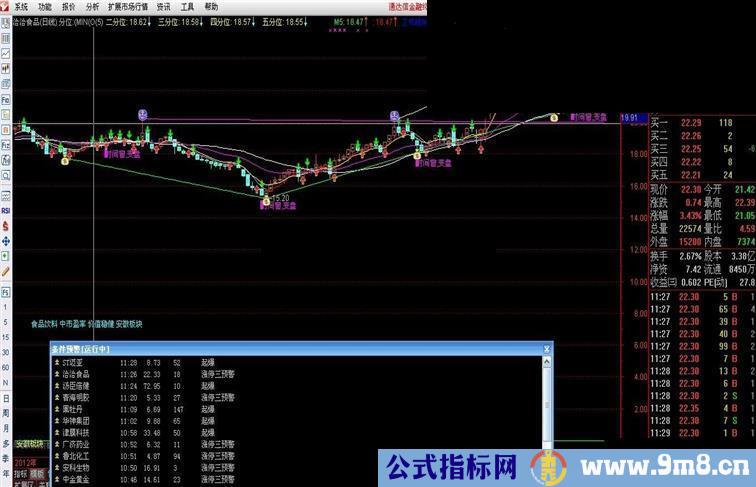Screen dimensions: 756x487
Task: Select the pencil drawing tool icon
Action: [5, 270]
